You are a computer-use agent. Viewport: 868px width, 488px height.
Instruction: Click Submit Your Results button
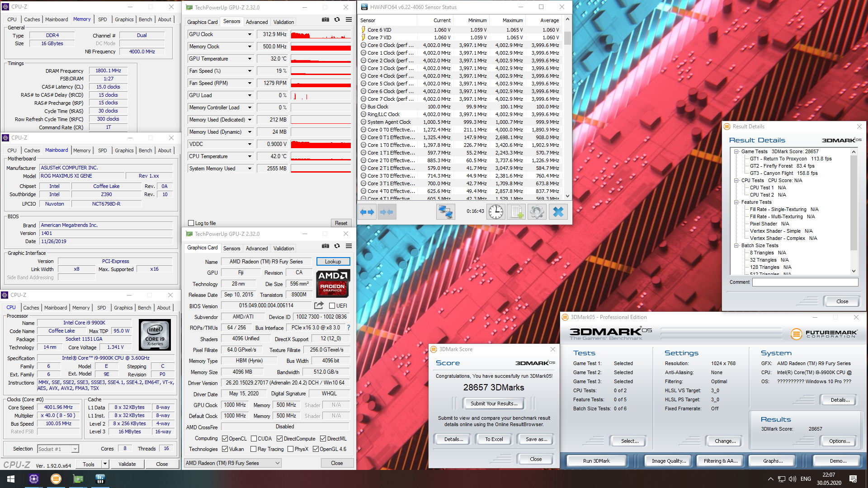click(x=494, y=404)
